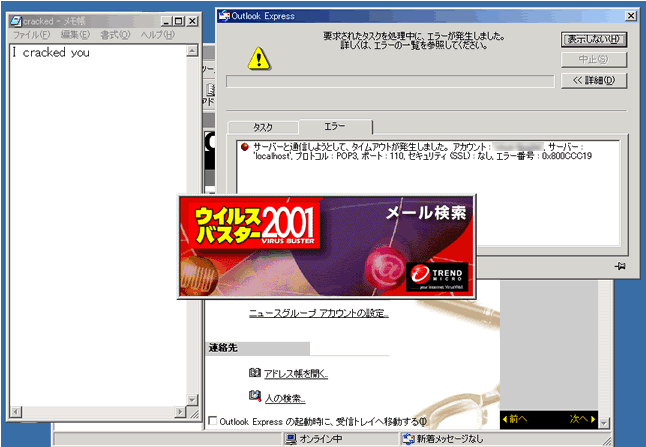Maximize the Notepad window
This screenshot has height=447, width=646.
[178, 21]
